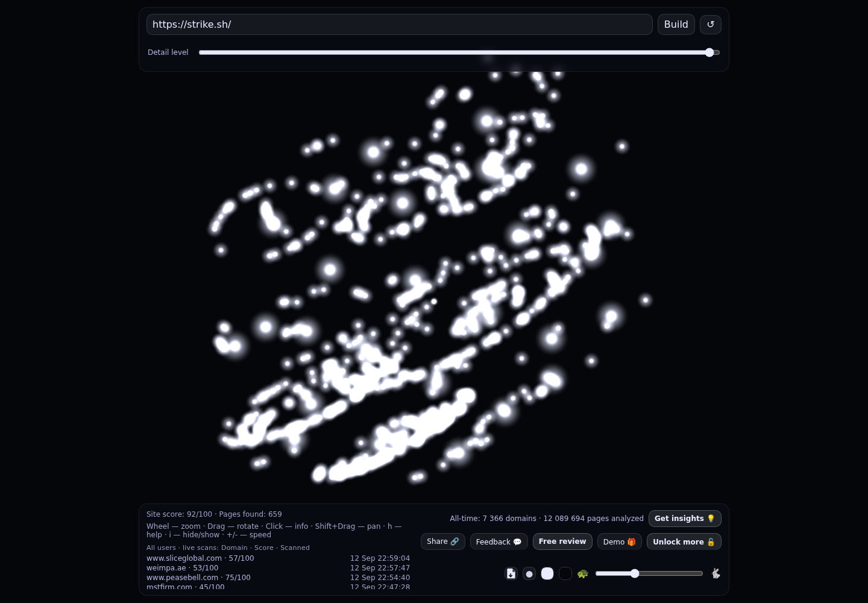Click the reset arrow icon beside Build
Image resolution: width=868 pixels, height=603 pixels.
[x=711, y=25]
